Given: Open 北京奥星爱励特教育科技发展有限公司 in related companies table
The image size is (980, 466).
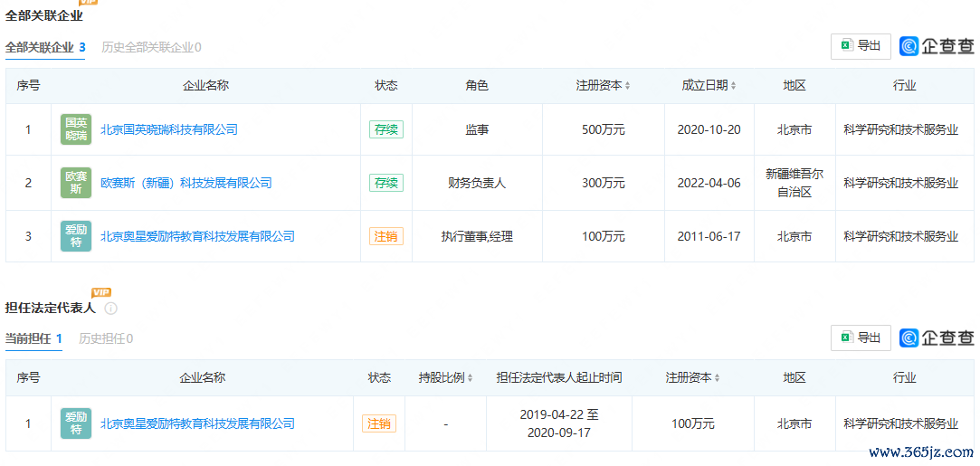Looking at the screenshot, I should [x=197, y=236].
